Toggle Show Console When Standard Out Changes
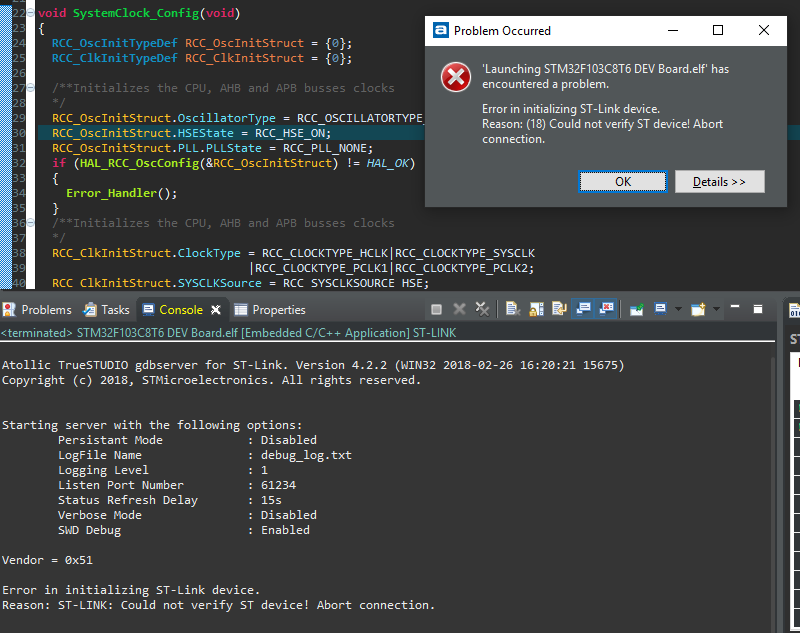Viewport: 800px width, 633px height. pos(583,309)
